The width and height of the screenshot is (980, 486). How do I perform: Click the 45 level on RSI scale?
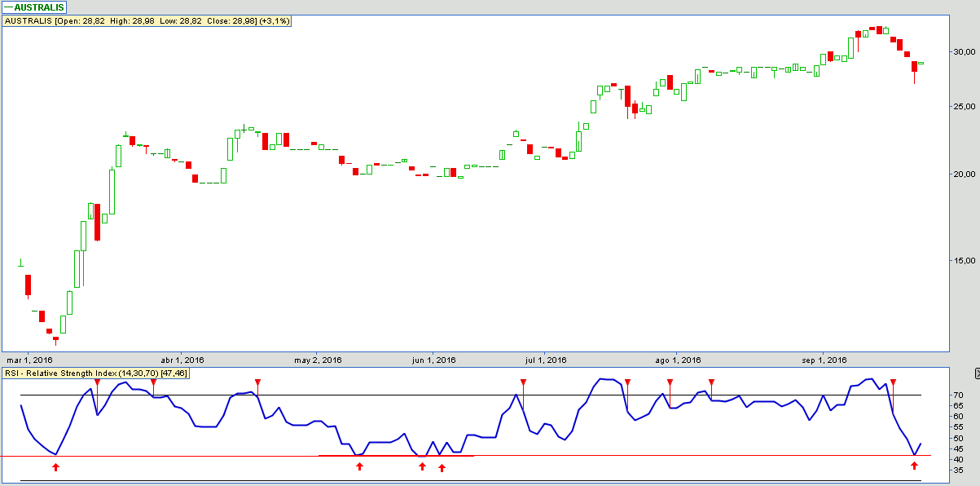[x=957, y=448]
